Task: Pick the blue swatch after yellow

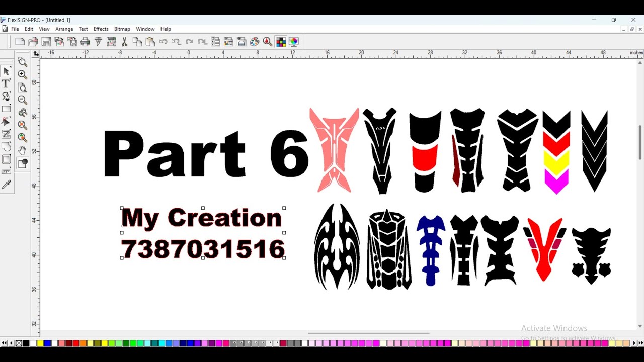Action: click(x=47, y=343)
